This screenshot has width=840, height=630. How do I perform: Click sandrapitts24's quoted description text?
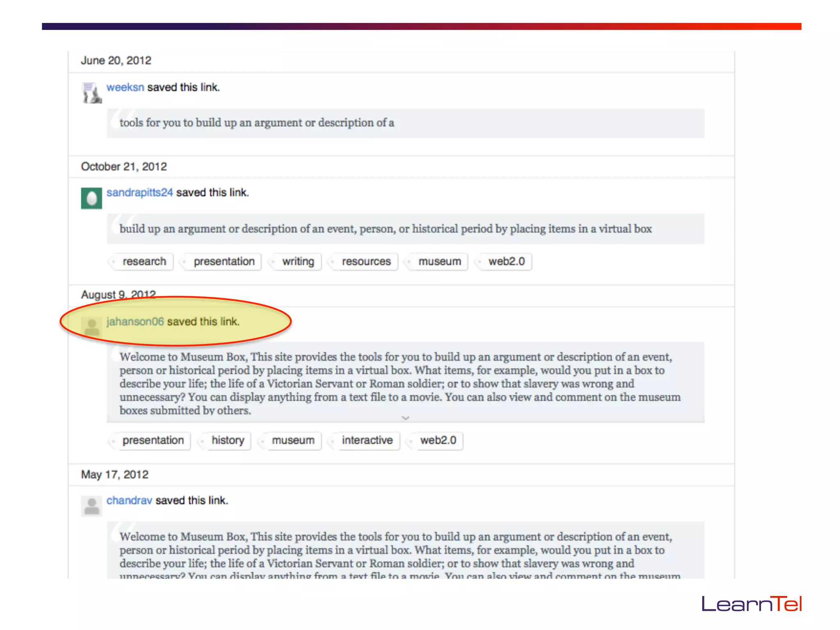pos(385,229)
